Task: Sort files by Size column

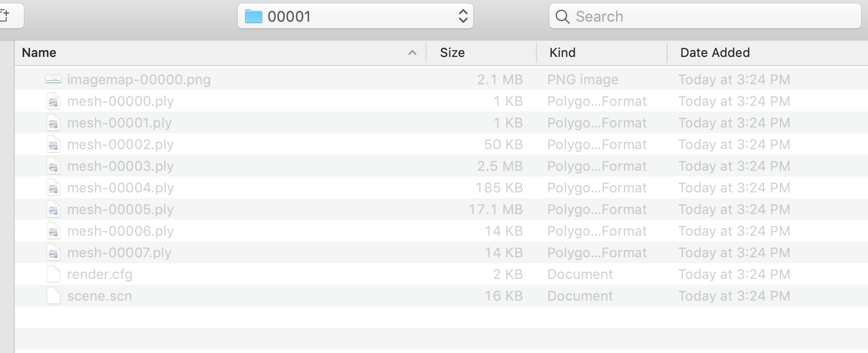Action: [x=452, y=53]
